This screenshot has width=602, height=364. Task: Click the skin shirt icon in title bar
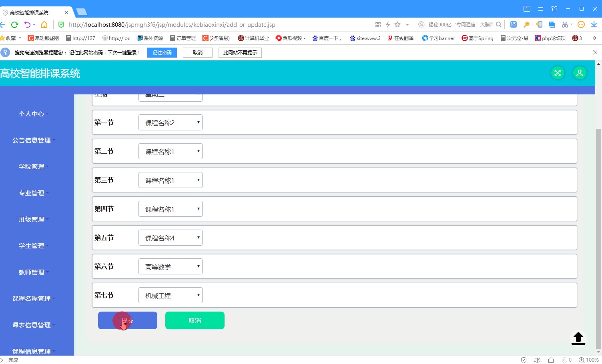click(x=554, y=9)
